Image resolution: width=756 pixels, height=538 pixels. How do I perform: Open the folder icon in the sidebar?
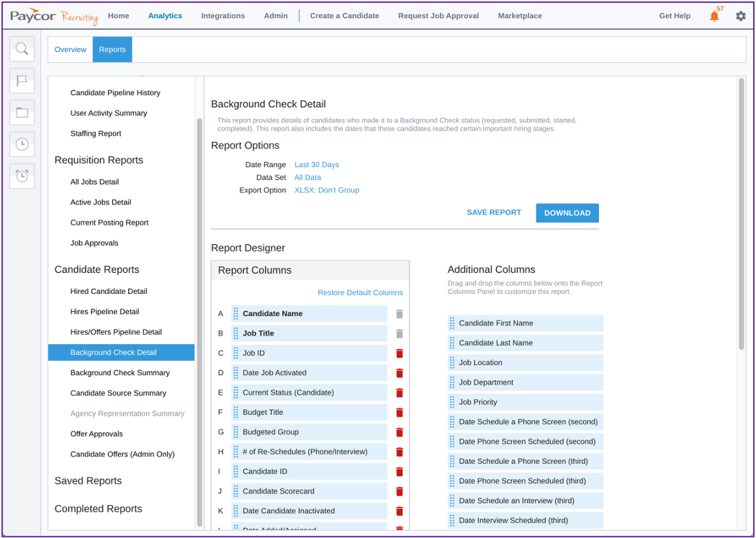[22, 112]
